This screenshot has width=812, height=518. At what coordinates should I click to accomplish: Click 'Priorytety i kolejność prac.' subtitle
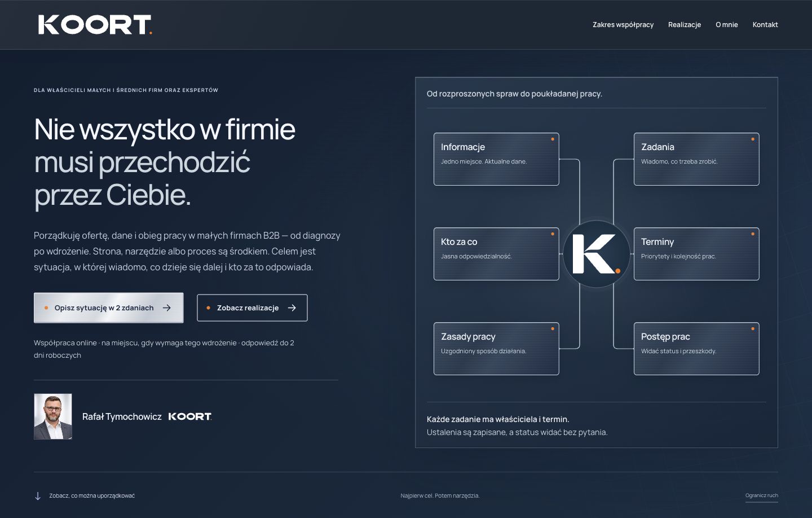(x=678, y=256)
